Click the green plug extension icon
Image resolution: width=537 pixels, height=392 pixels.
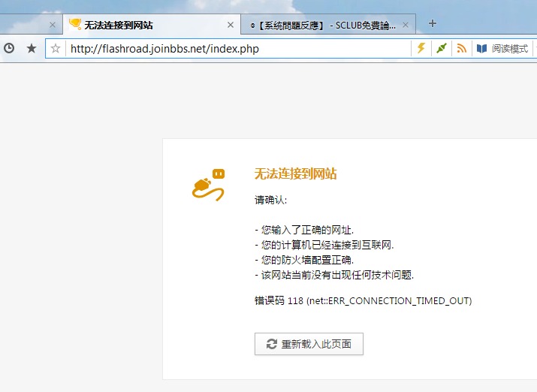coord(442,48)
